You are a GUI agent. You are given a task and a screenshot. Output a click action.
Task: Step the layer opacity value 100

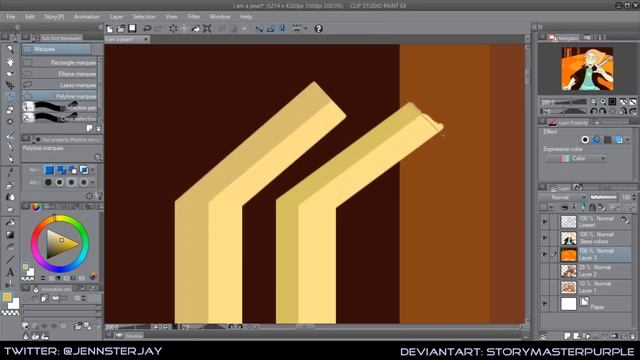[634, 197]
